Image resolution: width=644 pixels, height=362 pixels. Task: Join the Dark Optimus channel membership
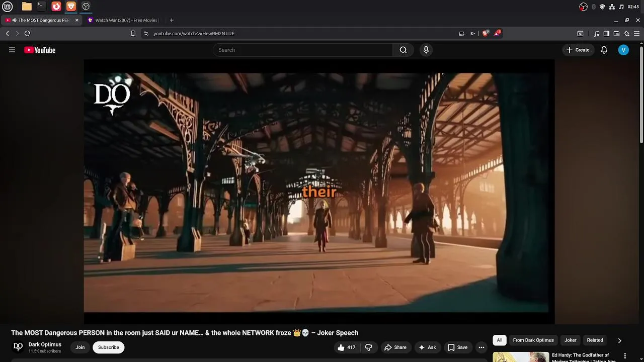pyautogui.click(x=80, y=347)
